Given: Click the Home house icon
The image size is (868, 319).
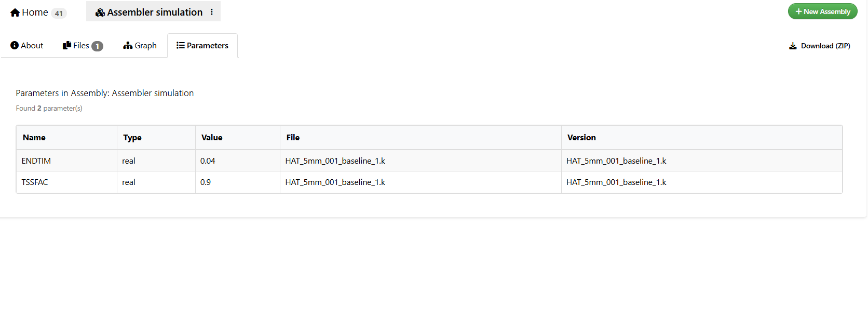Looking at the screenshot, I should [15, 12].
